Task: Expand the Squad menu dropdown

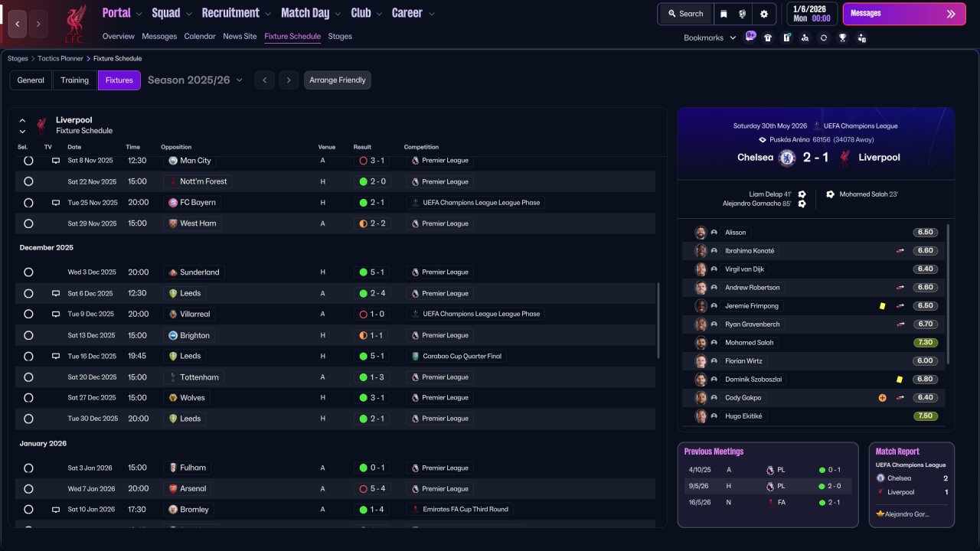Action: point(188,14)
